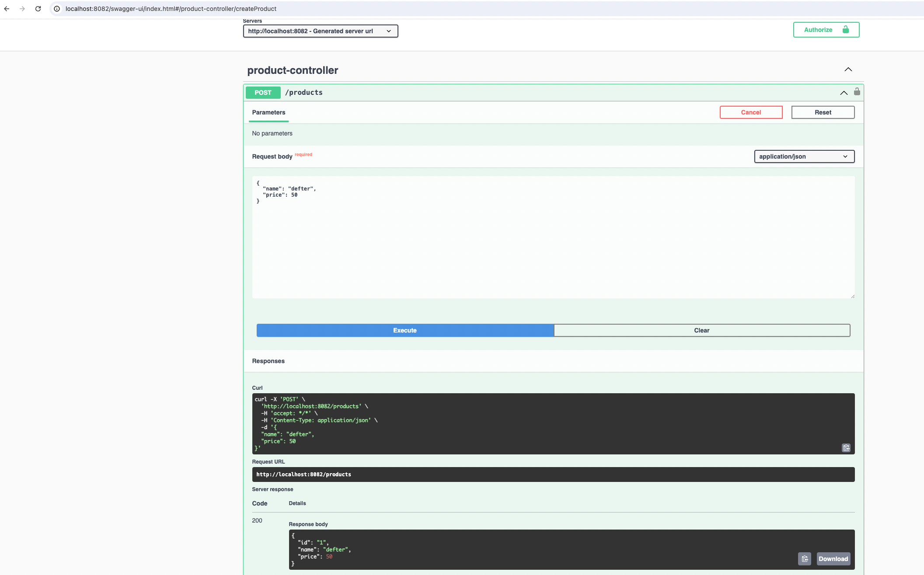924x575 pixels.
Task: Click into the request body text area
Action: pyautogui.click(x=553, y=237)
